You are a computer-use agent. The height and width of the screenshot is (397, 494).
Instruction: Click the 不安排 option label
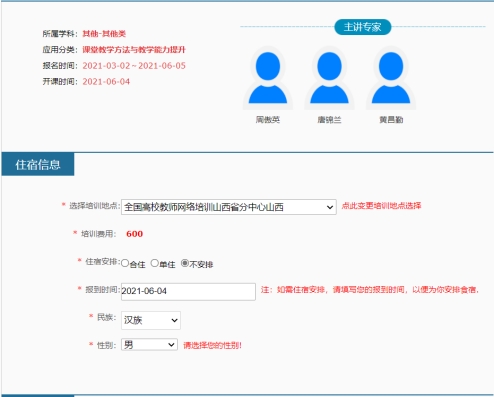tap(201, 265)
